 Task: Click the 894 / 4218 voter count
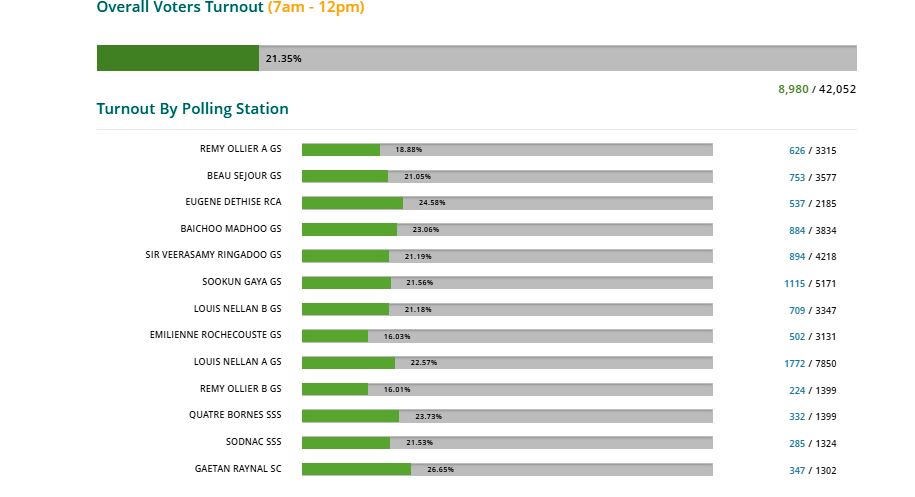(812, 256)
